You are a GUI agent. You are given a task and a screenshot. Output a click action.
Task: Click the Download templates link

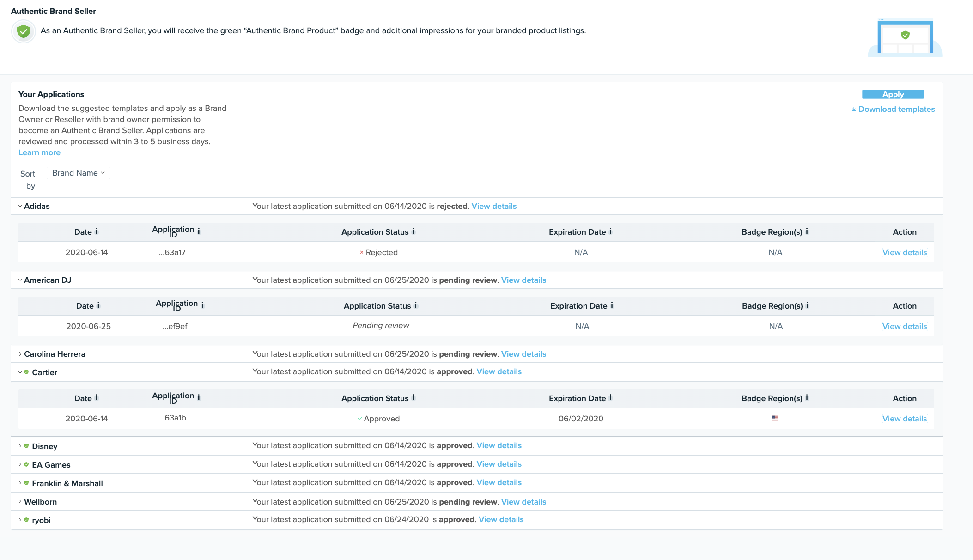click(896, 109)
